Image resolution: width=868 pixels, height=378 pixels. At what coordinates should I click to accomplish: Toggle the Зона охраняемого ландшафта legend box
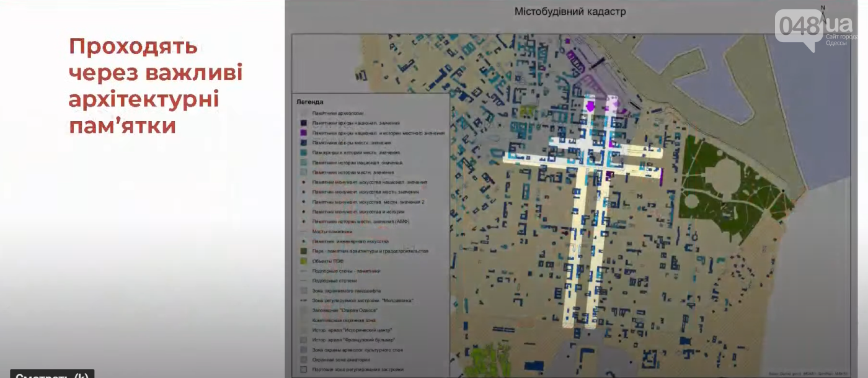coord(303,290)
